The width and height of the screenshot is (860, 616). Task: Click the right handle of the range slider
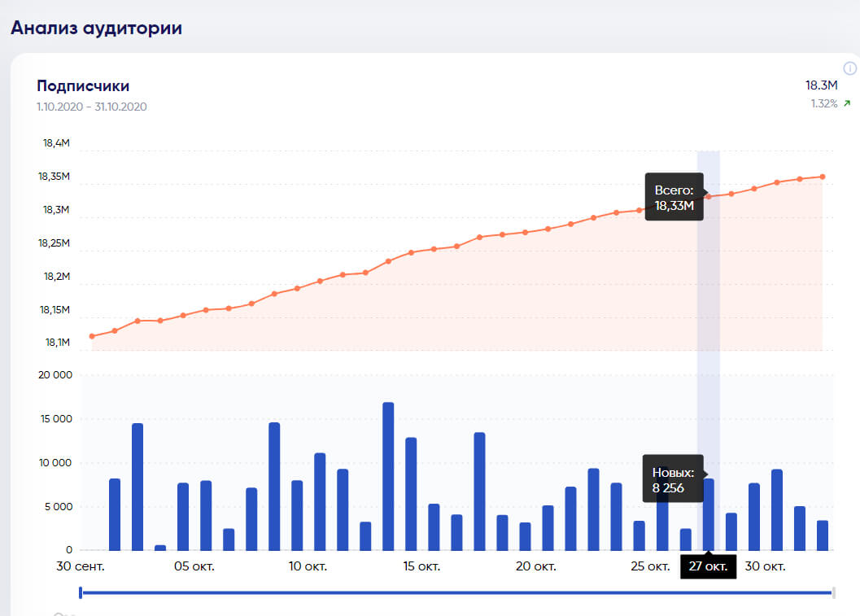833,592
